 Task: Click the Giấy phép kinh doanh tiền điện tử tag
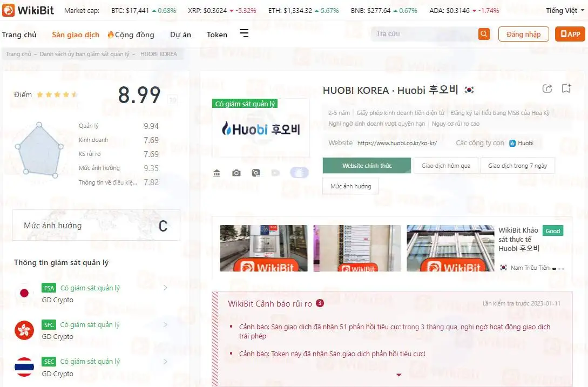pyautogui.click(x=400, y=113)
